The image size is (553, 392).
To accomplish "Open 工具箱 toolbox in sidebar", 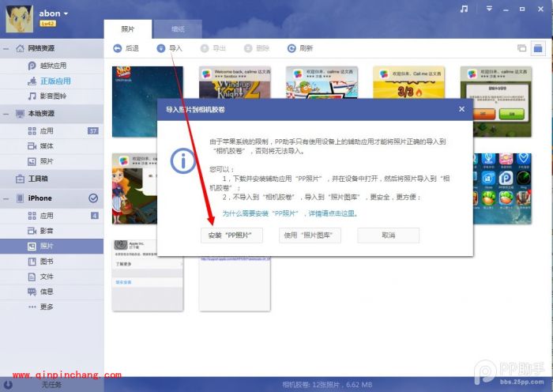I will (x=51, y=179).
